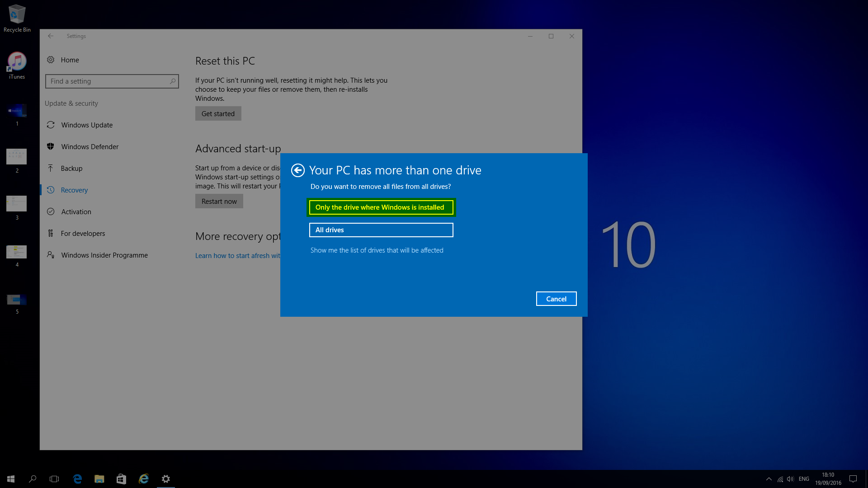The image size is (868, 488).
Task: Open the Windows Store taskbar icon
Action: click(x=121, y=479)
